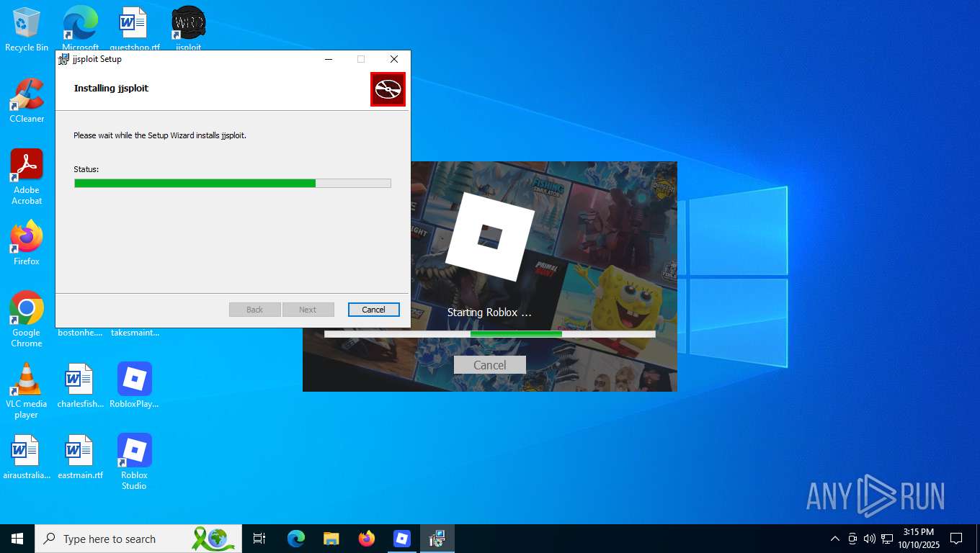This screenshot has height=553, width=980.
Task: Click the taskbar search box
Action: 138,539
